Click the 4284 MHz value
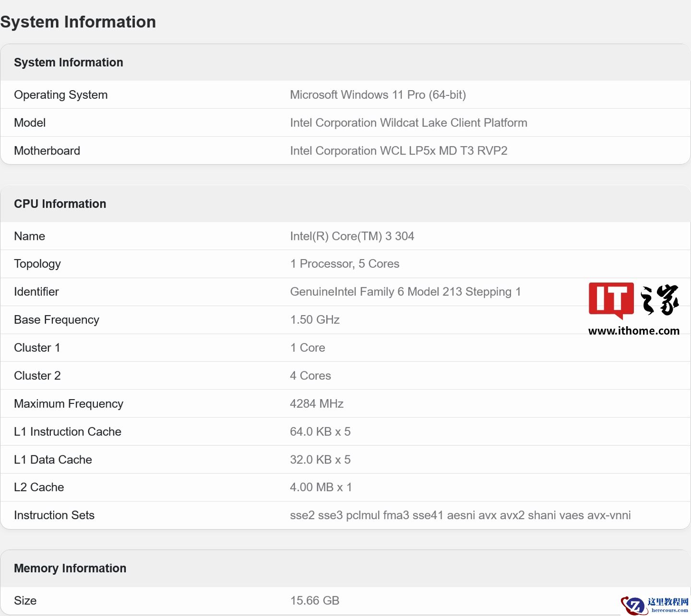Image resolution: width=691 pixels, height=616 pixels. [317, 403]
